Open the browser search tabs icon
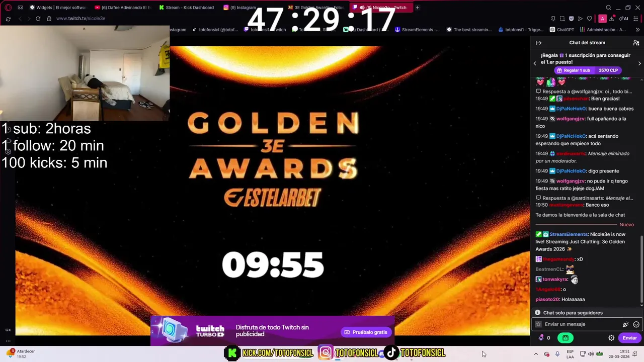 click(x=608, y=8)
